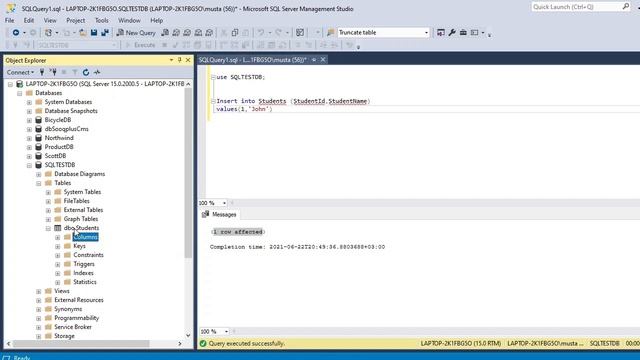
Task: Open the Edit menu
Action: pyautogui.click(x=29, y=20)
